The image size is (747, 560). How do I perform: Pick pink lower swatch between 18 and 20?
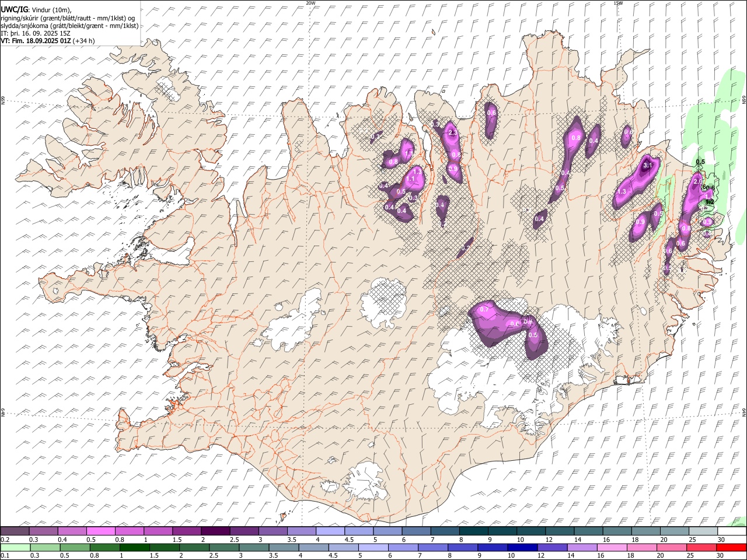coord(642,547)
